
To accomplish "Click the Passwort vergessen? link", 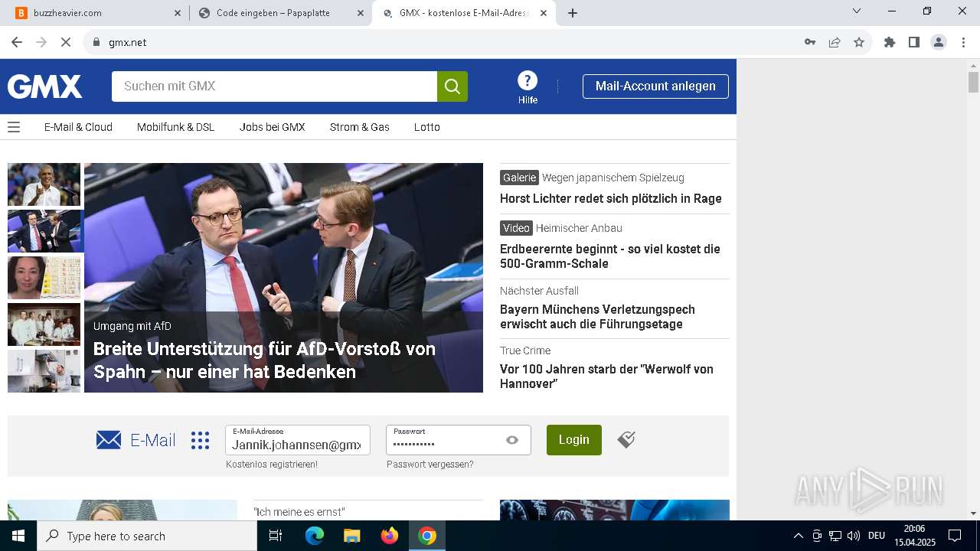I will [x=430, y=465].
